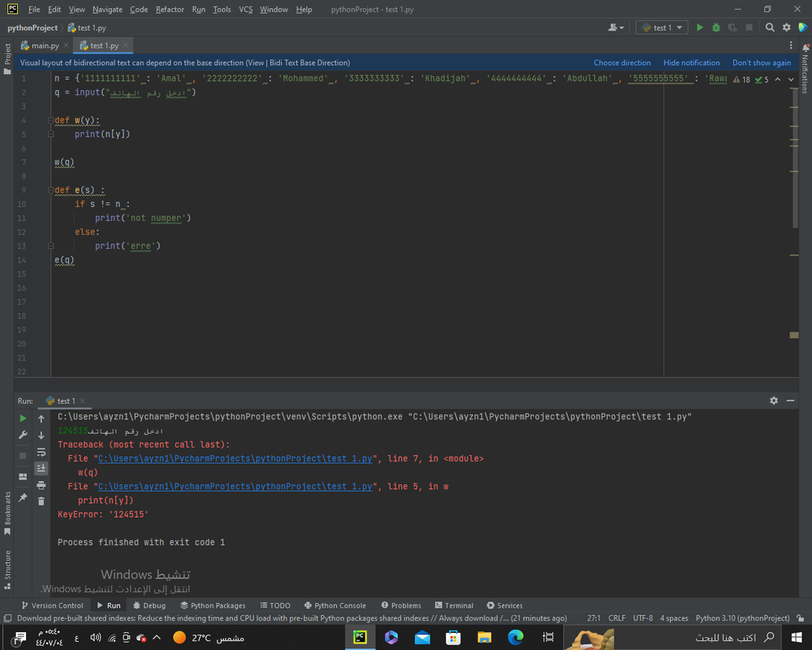Clear all Run console output trash icon
The width and height of the screenshot is (812, 650).
pyautogui.click(x=41, y=501)
